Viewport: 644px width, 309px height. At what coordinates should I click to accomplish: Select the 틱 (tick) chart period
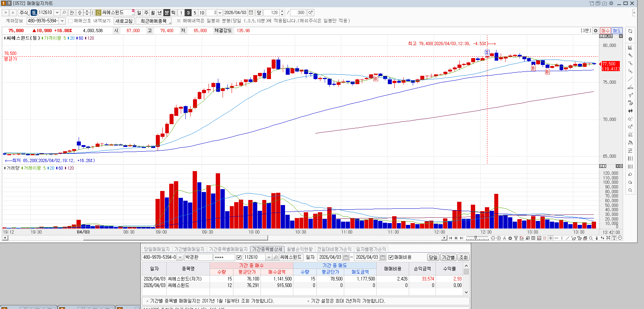[174, 13]
